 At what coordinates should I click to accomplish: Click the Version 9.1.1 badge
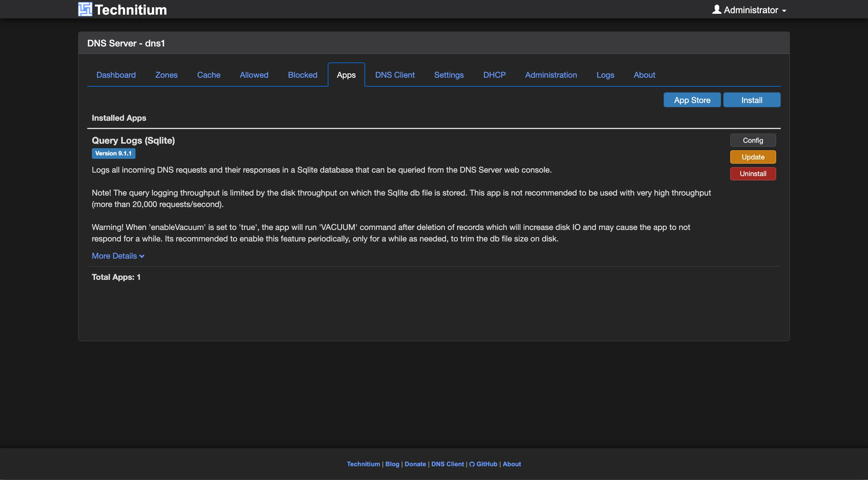click(113, 153)
